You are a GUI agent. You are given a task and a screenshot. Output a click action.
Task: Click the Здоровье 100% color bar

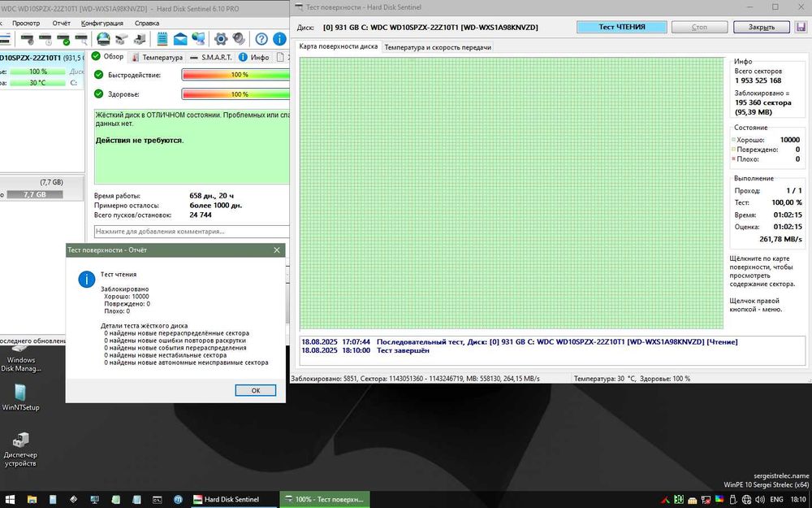pyautogui.click(x=235, y=94)
